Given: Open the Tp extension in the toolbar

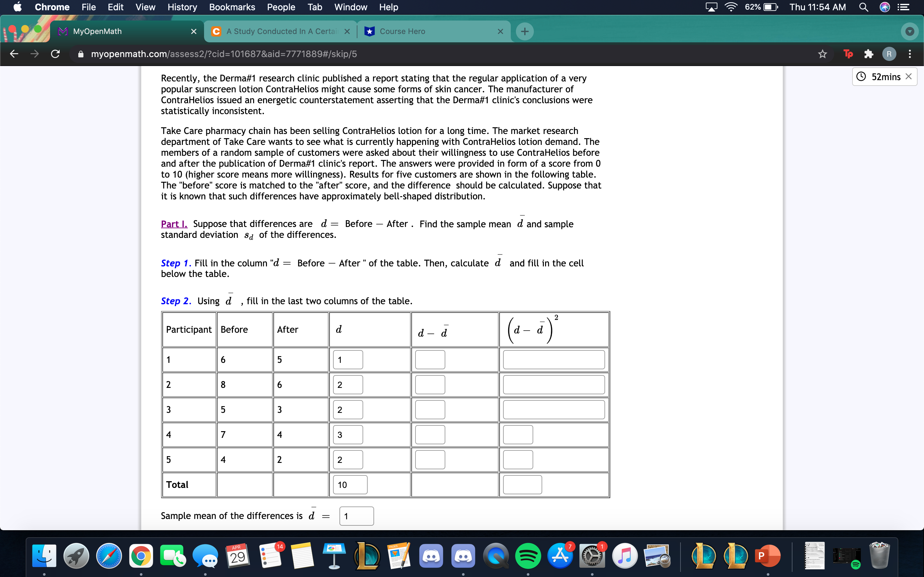Looking at the screenshot, I should click(x=848, y=54).
